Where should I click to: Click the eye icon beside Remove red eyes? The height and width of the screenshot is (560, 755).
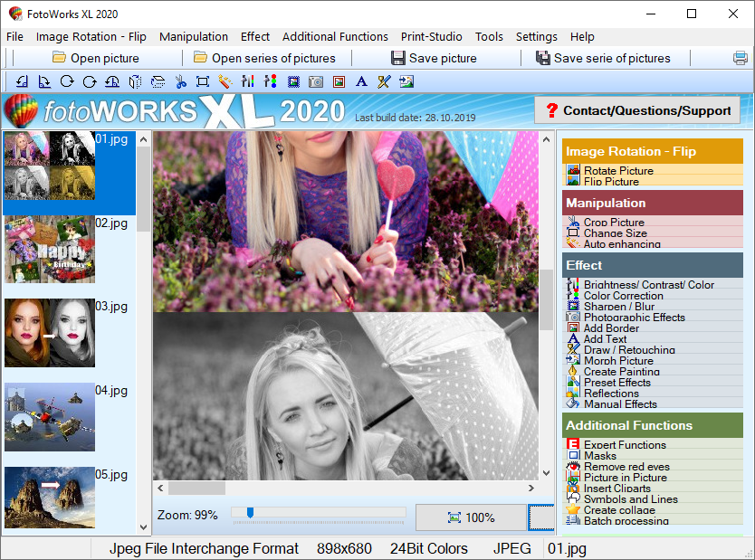[x=573, y=466]
